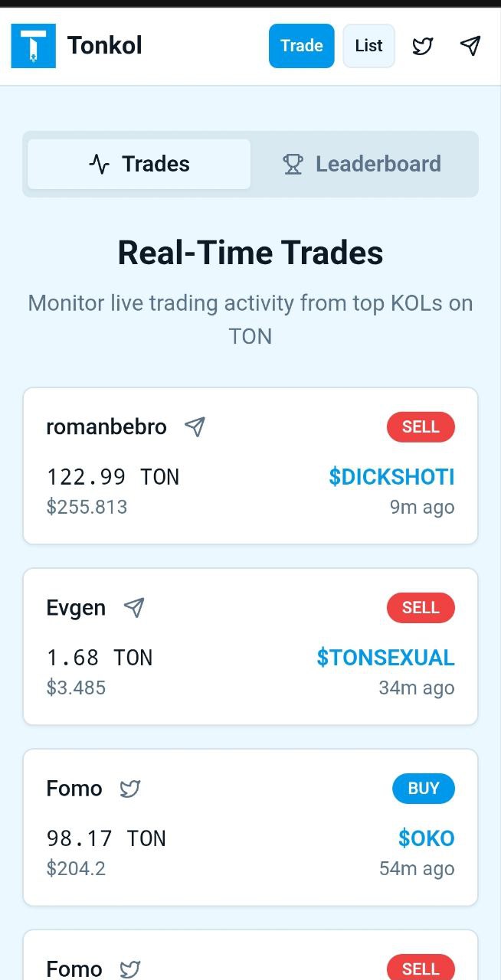
Task: Open Fomo's Twitter via bird icon
Action: coord(129,788)
